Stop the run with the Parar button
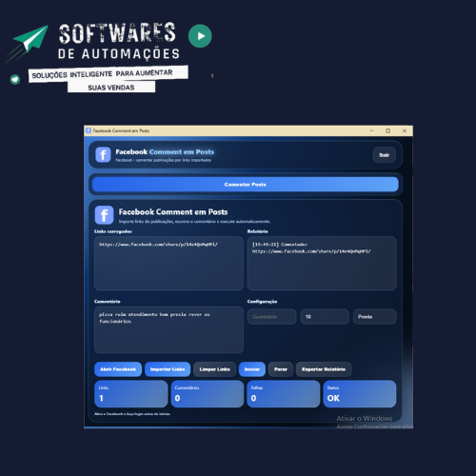476x476 pixels. click(x=281, y=369)
